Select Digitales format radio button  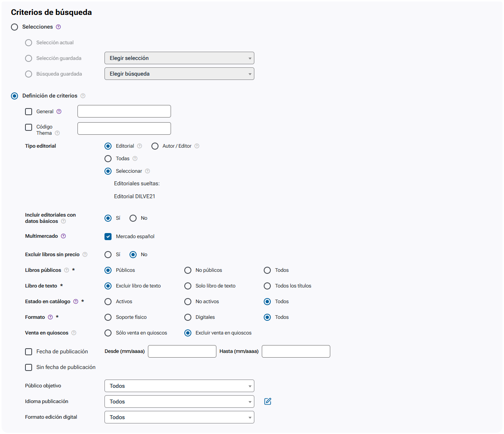[x=188, y=317]
